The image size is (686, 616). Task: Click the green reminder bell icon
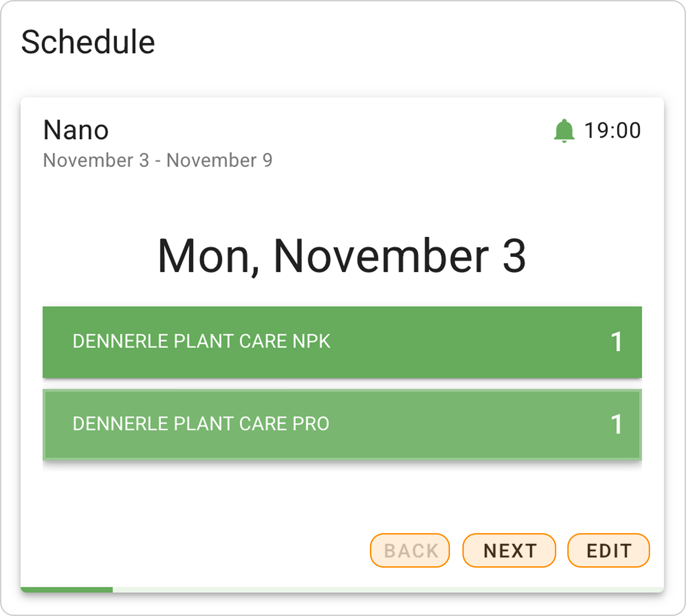point(564,131)
